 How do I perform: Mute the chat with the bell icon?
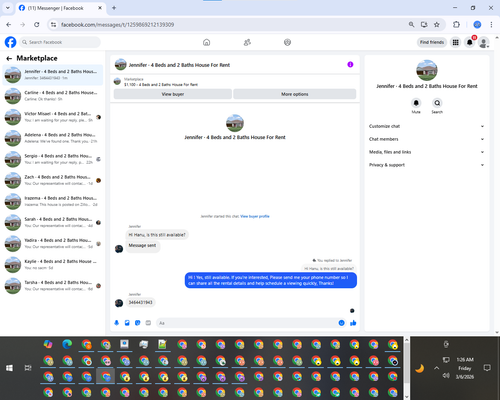click(416, 103)
